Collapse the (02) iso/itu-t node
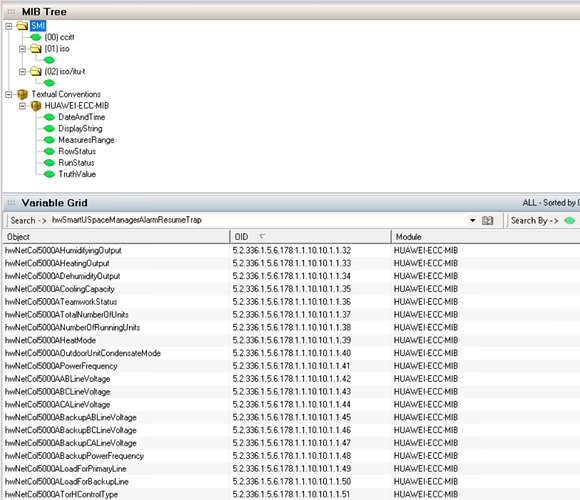The height and width of the screenshot is (500, 580). [x=23, y=71]
